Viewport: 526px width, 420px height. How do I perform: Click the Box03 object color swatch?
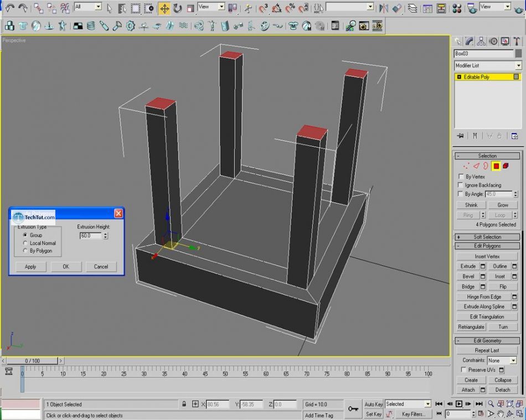click(x=518, y=53)
